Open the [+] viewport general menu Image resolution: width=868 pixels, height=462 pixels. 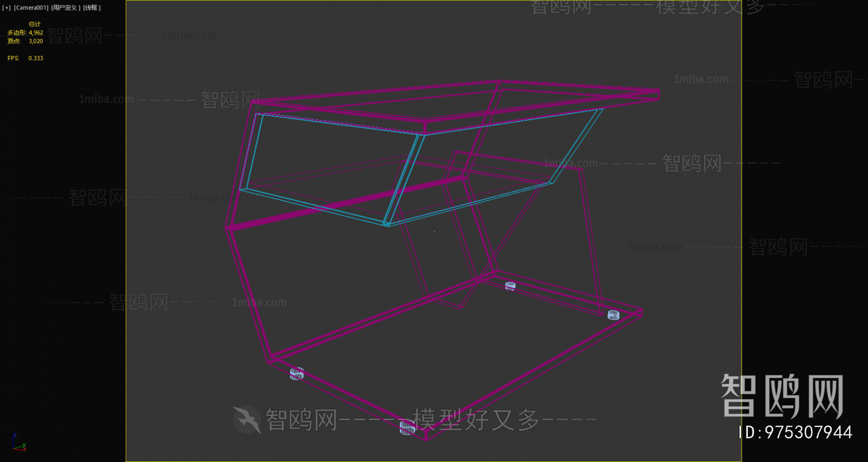(7, 8)
